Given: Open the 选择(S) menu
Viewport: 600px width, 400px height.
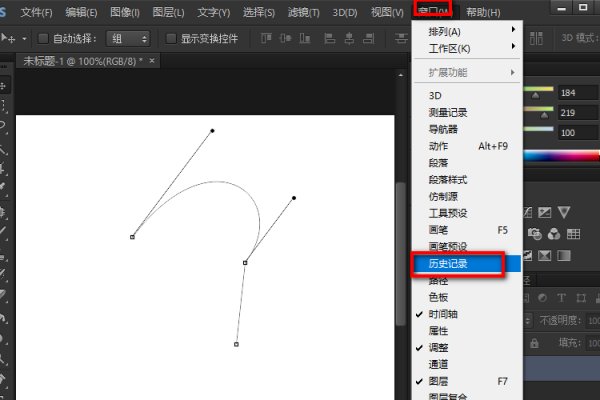Looking at the screenshot, I should point(259,13).
